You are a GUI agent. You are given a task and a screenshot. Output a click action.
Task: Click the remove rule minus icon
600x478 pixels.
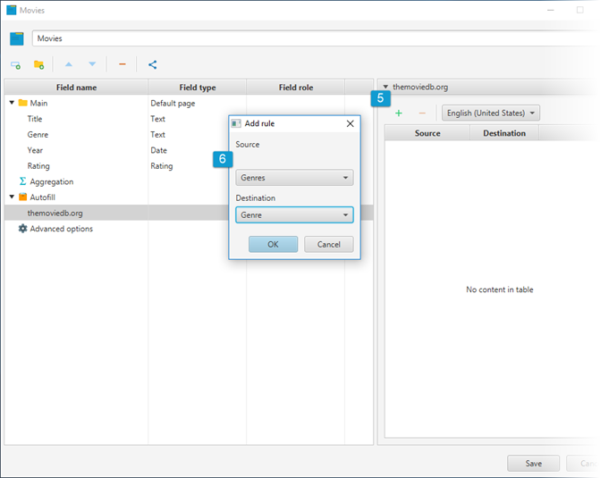422,113
